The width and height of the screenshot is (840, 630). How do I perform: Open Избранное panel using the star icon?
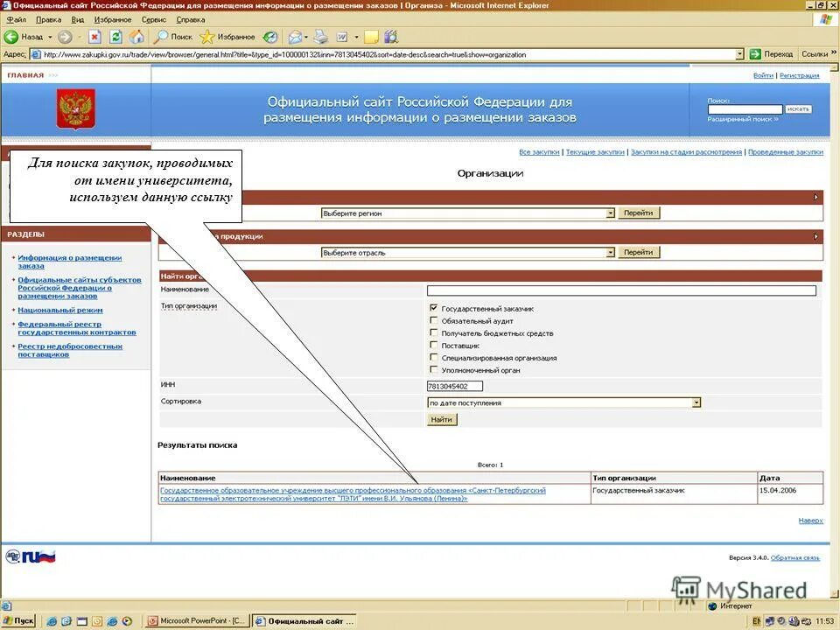coord(207,37)
